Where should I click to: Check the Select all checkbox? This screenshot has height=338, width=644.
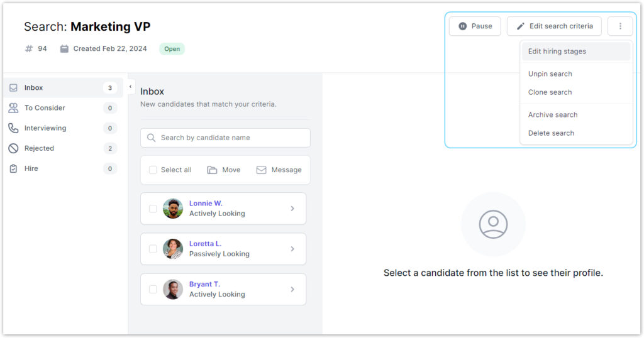point(153,170)
